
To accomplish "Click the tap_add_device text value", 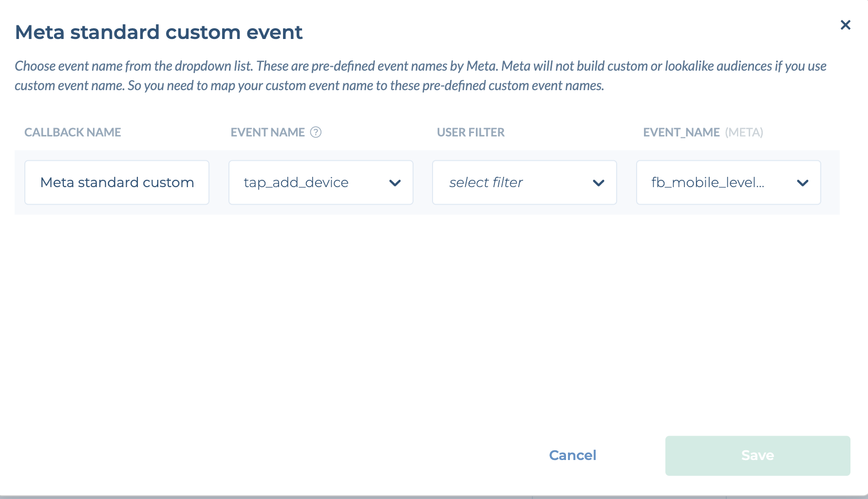I will (x=296, y=182).
